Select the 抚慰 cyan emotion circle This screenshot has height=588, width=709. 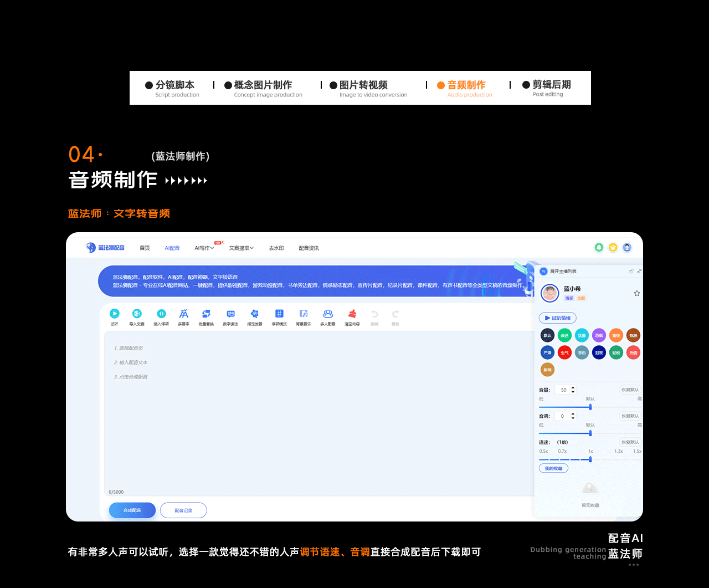(x=582, y=335)
